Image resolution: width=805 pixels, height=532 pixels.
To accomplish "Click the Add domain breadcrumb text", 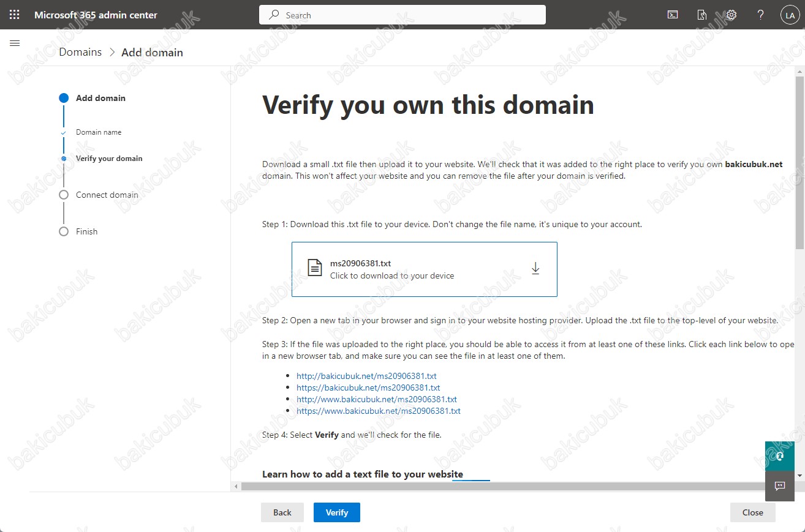I will (152, 52).
